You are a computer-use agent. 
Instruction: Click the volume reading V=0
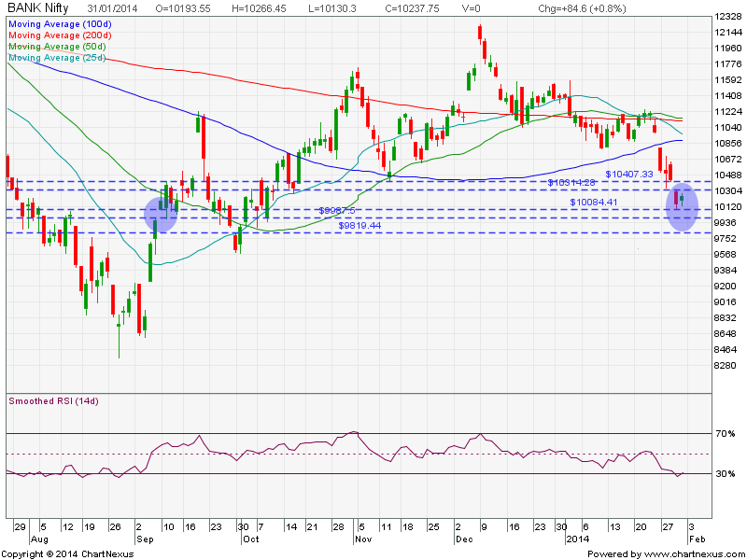(x=472, y=8)
